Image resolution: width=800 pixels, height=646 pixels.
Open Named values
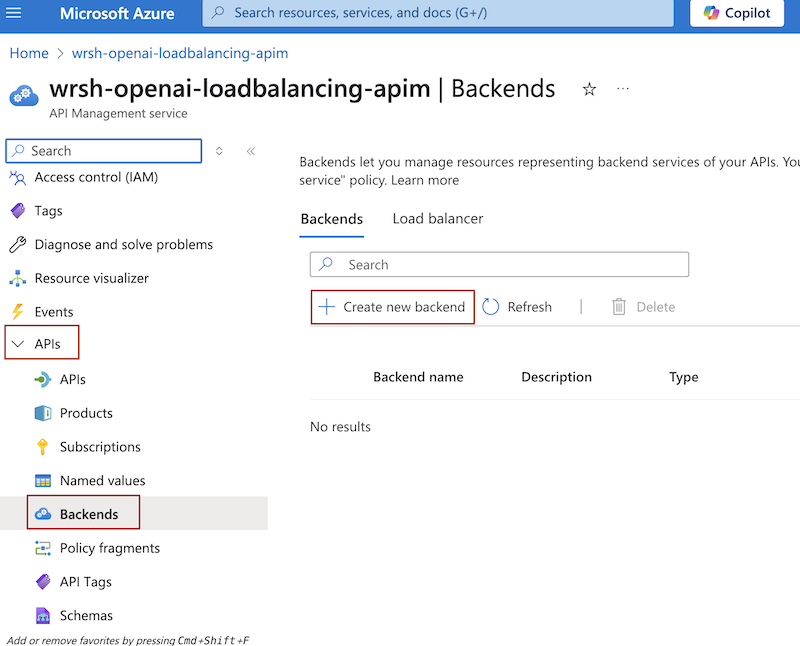tap(103, 480)
